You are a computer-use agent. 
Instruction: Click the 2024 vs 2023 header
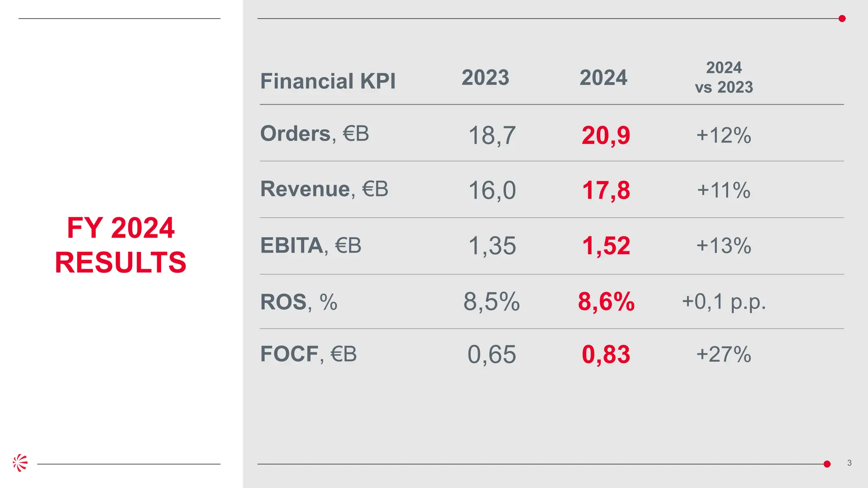(724, 77)
